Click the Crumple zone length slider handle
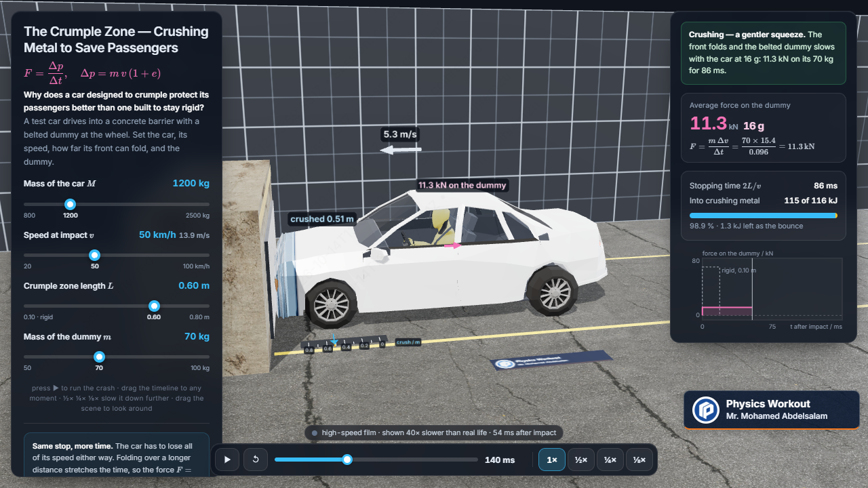Screen dimensions: 868x488 pyautogui.click(x=154, y=306)
